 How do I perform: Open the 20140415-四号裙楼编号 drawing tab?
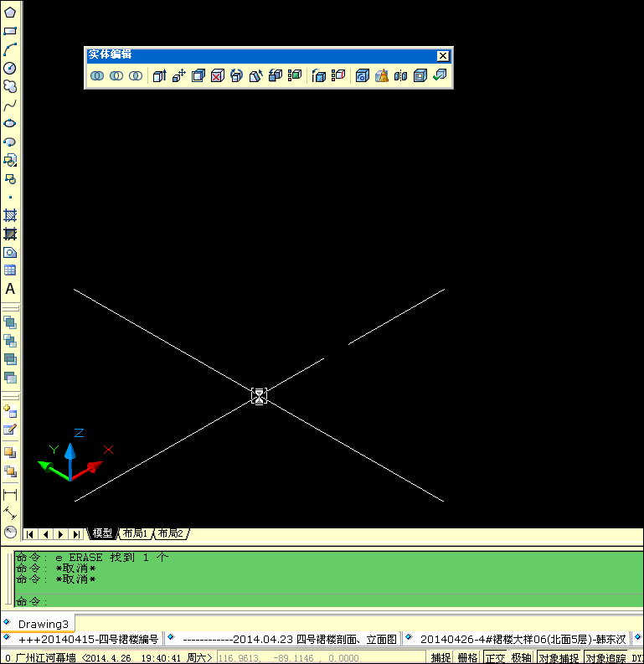(x=82, y=639)
